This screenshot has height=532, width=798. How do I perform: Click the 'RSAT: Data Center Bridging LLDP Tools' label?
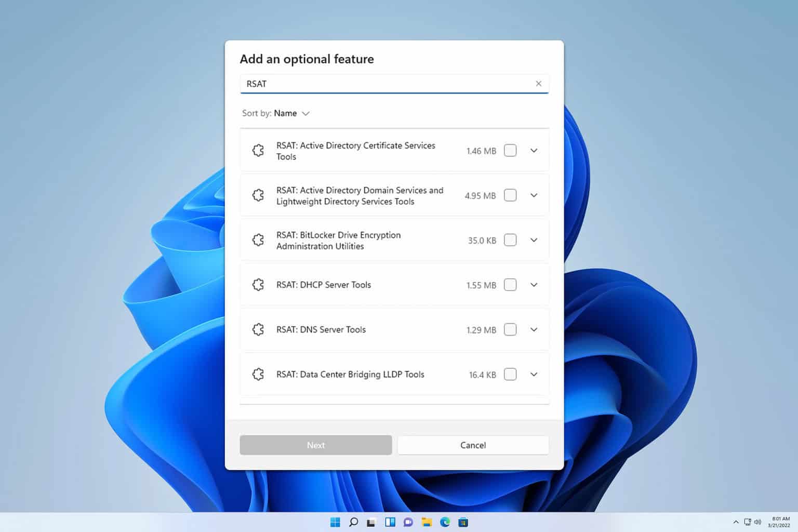coord(350,374)
